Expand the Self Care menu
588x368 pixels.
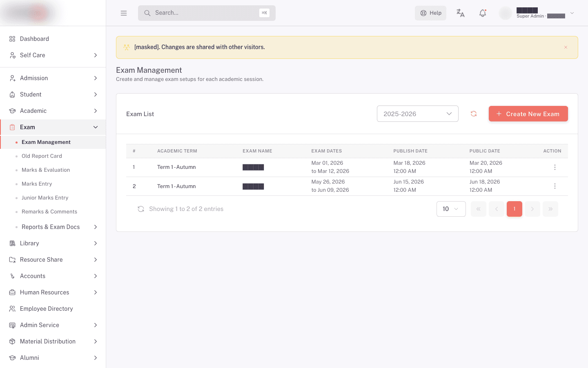click(53, 55)
